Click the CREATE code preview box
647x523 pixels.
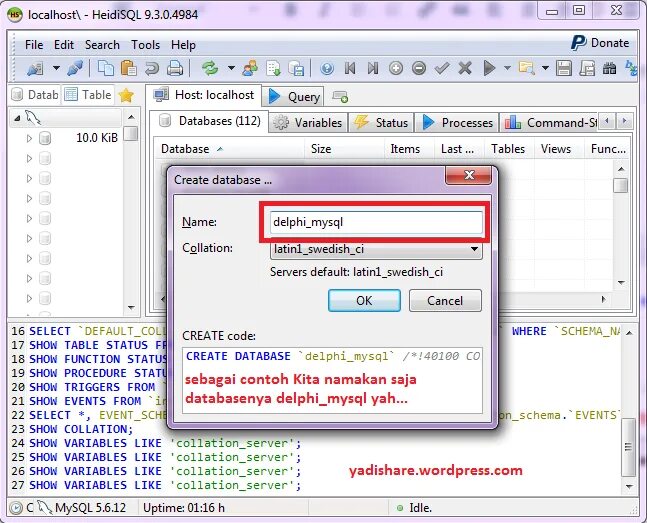(x=332, y=380)
